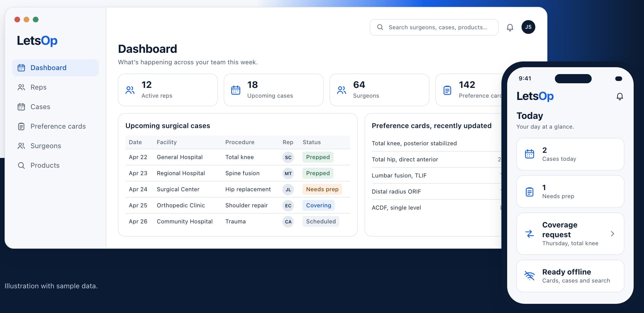The height and width of the screenshot is (313, 644).
Task: Tap the notification bell in phone app
Action: coord(620,96)
